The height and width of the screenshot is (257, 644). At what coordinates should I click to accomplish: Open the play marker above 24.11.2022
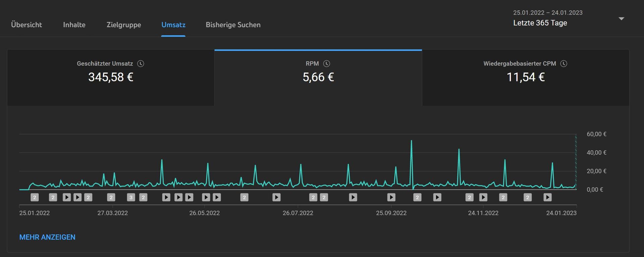tap(483, 198)
